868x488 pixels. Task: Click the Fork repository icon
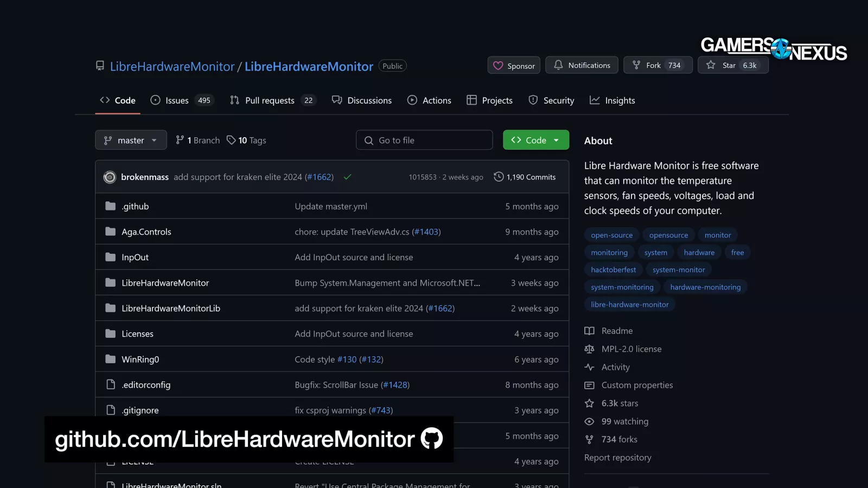tap(636, 65)
